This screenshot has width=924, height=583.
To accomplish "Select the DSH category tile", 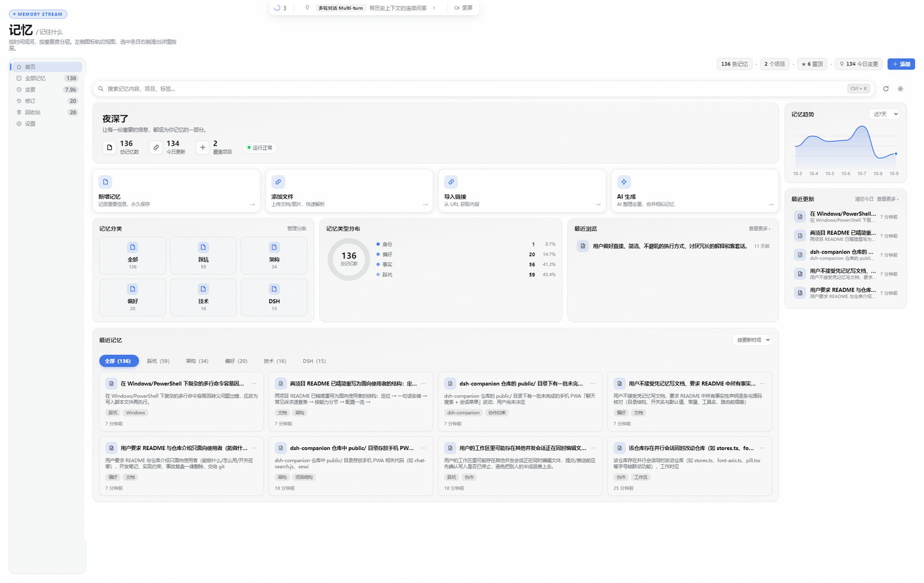I will tap(274, 297).
